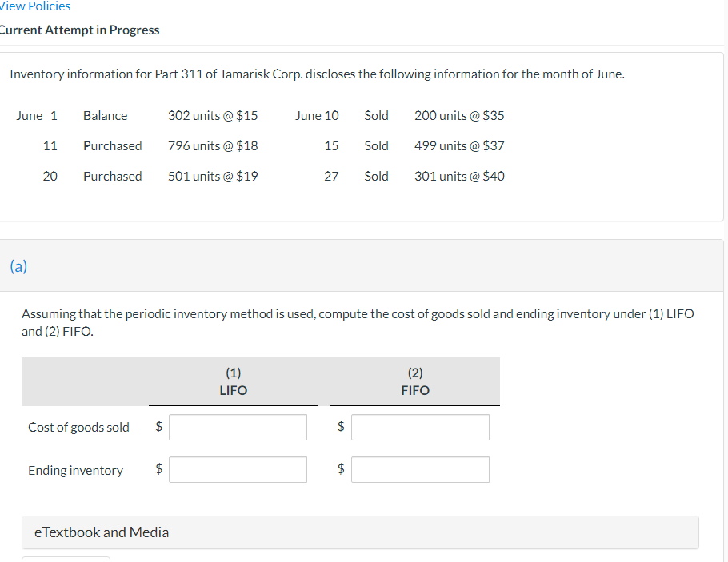Select the Cost of goods sold row label

pos(78,427)
